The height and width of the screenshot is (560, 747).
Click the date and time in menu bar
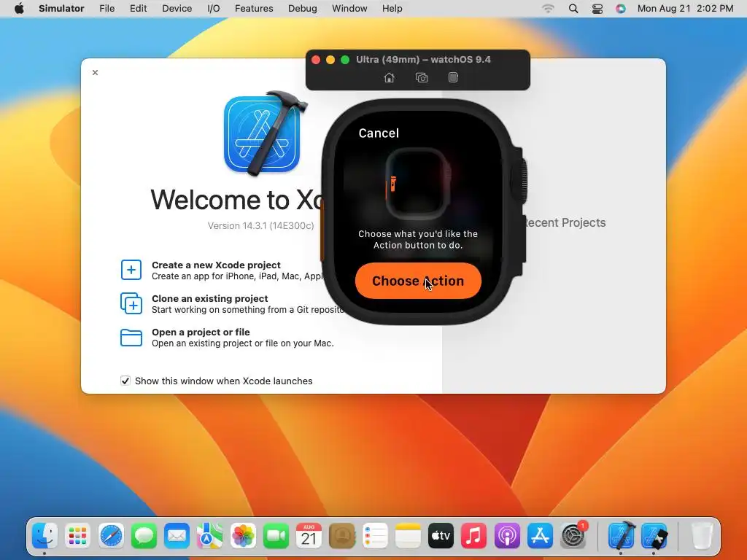coord(685,9)
